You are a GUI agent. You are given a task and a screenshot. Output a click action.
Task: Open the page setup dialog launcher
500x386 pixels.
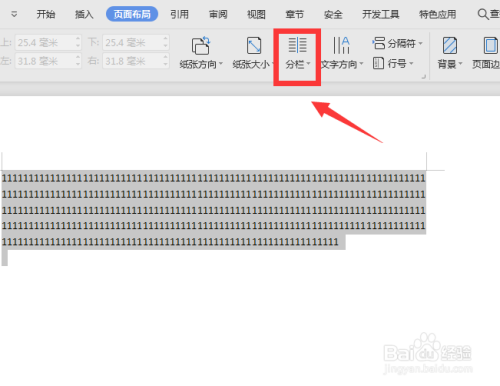pyautogui.click(x=424, y=77)
